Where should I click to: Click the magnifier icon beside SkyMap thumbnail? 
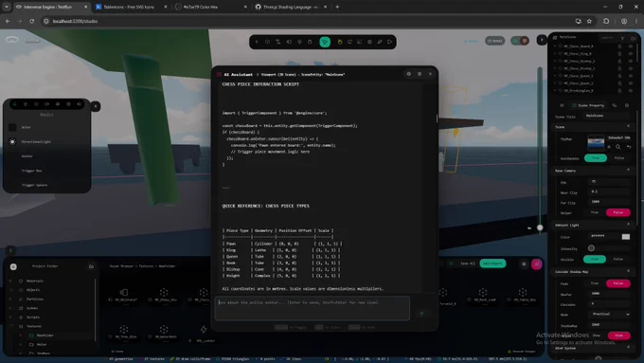click(617, 147)
